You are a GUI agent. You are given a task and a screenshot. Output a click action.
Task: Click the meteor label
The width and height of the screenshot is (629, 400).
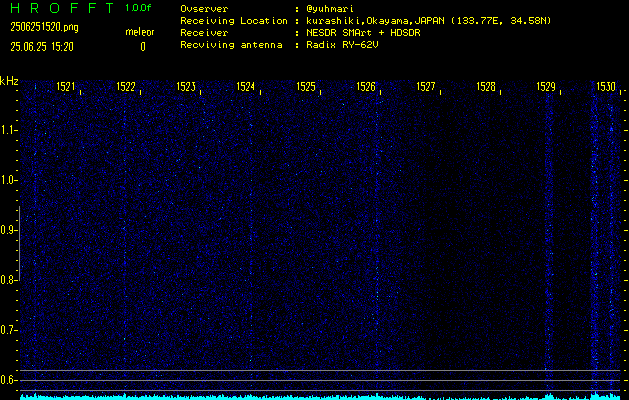140,32
